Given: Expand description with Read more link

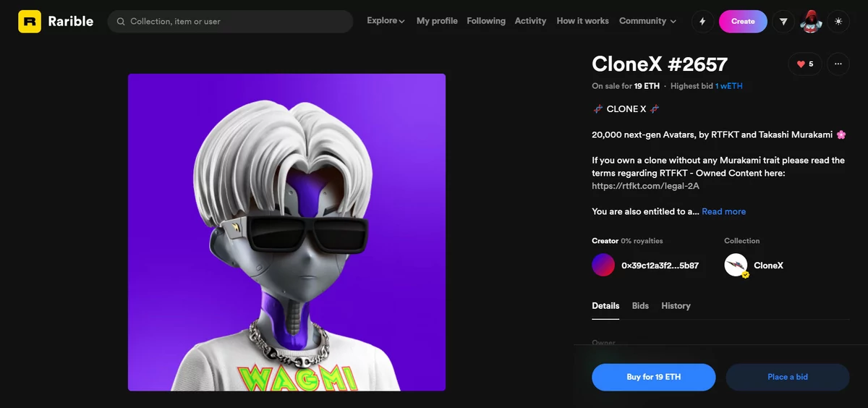Looking at the screenshot, I should 723,211.
